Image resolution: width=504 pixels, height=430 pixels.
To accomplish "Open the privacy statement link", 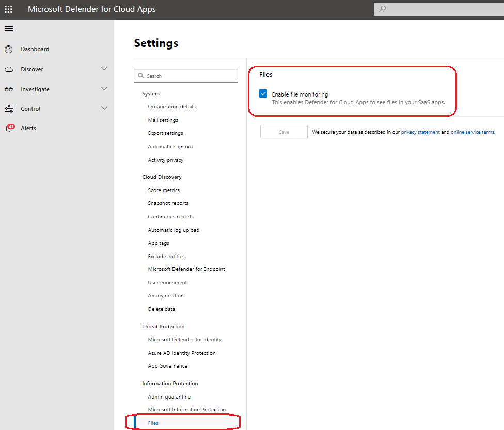I will (420, 132).
